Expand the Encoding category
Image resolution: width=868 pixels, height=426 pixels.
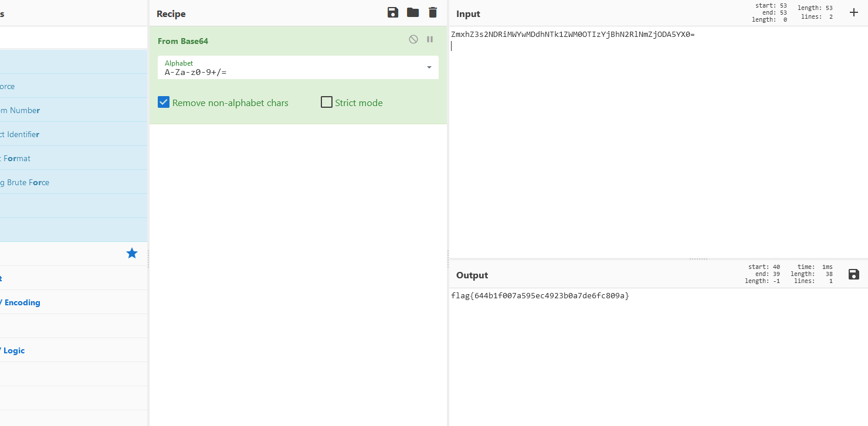pyautogui.click(x=73, y=302)
